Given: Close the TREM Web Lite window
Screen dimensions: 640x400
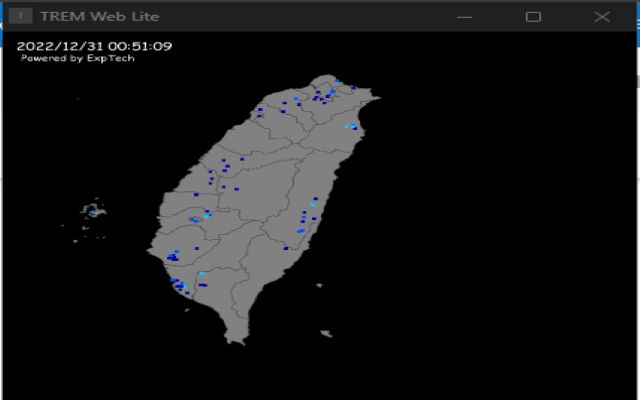Looking at the screenshot, I should point(602,17).
